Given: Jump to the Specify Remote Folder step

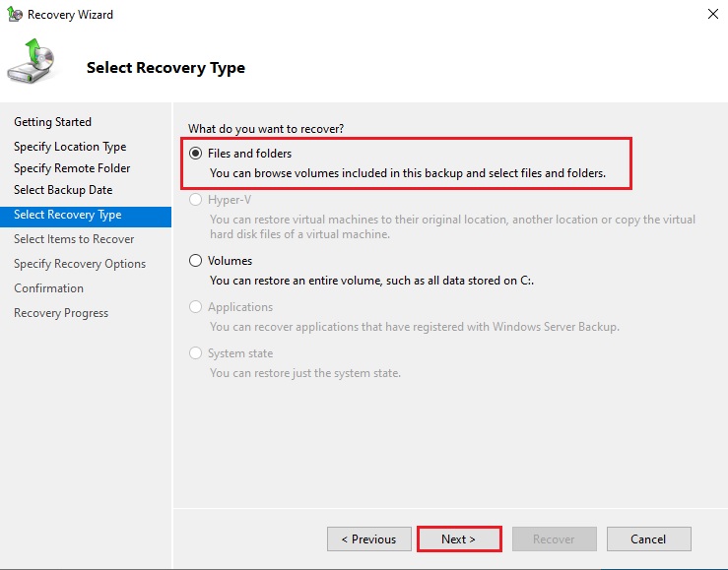Looking at the screenshot, I should (72, 168).
